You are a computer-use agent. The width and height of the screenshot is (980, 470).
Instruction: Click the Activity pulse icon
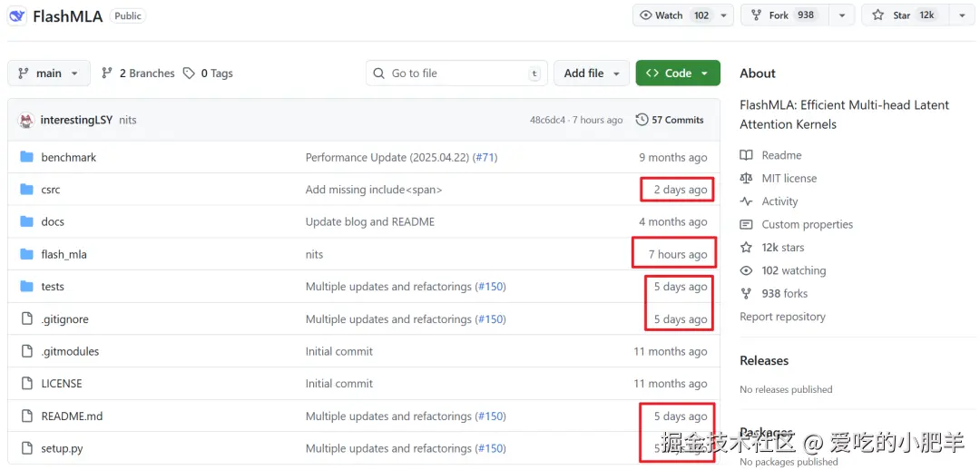point(746,201)
